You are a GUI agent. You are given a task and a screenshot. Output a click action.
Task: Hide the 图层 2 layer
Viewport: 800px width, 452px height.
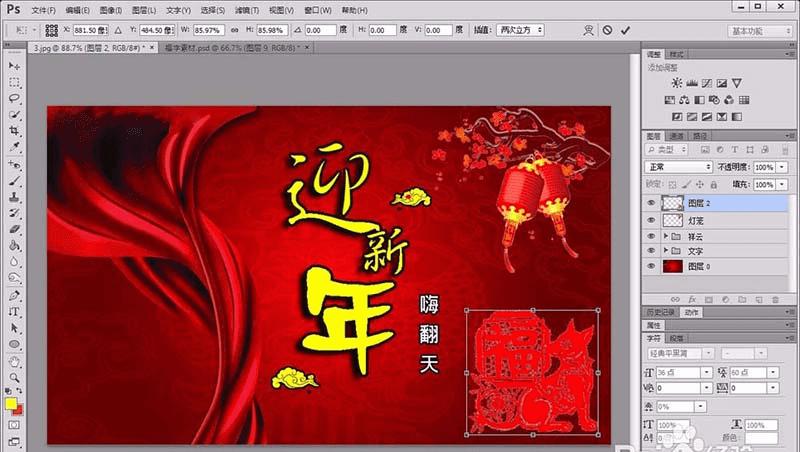click(x=651, y=203)
